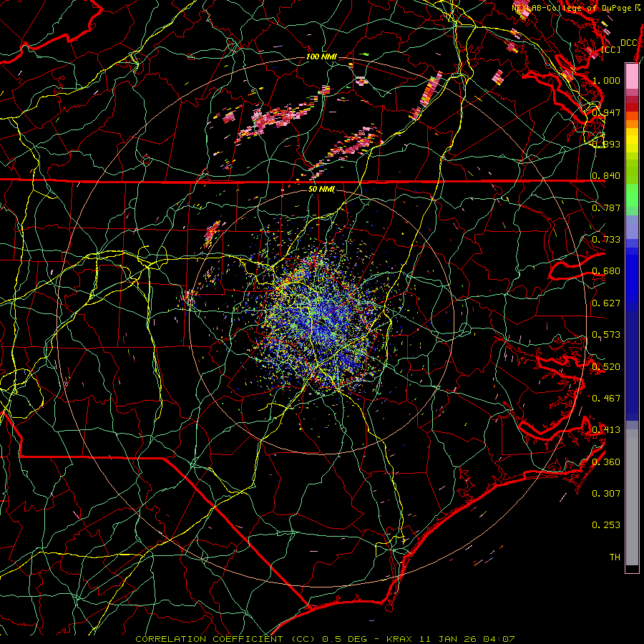644x644 pixels.
Task: Select the 1.000 scale value
Action: click(x=606, y=80)
